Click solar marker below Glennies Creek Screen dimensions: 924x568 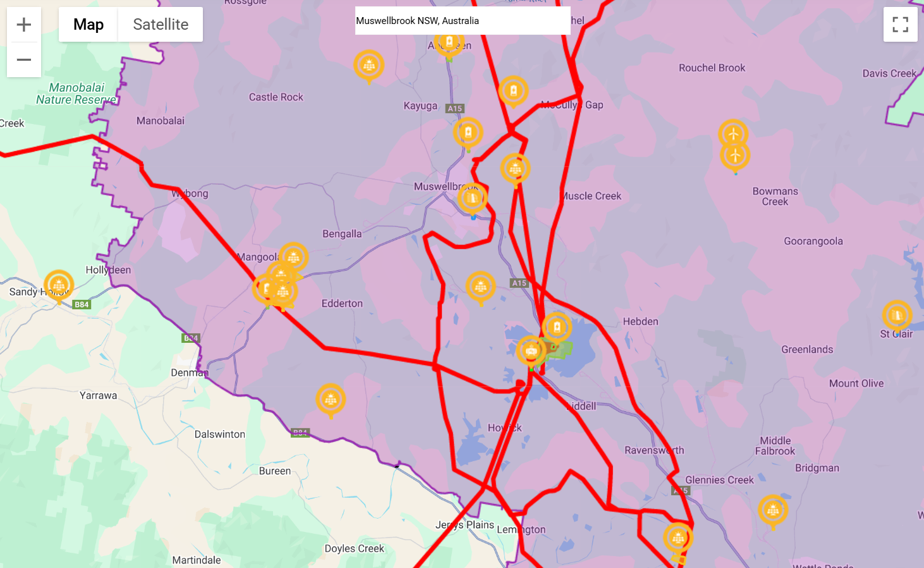tap(678, 538)
